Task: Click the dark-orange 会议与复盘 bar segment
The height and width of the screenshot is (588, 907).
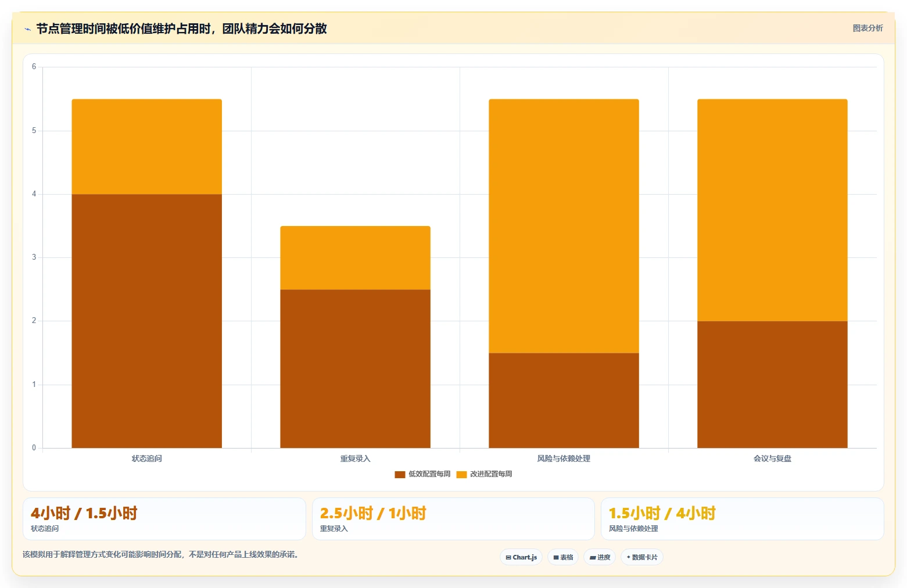Action: (x=772, y=384)
